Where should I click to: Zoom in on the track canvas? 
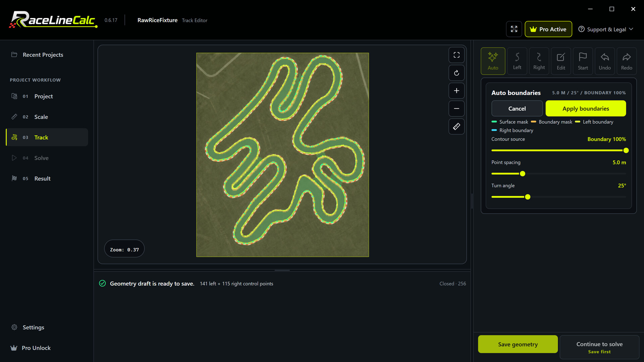(x=457, y=91)
